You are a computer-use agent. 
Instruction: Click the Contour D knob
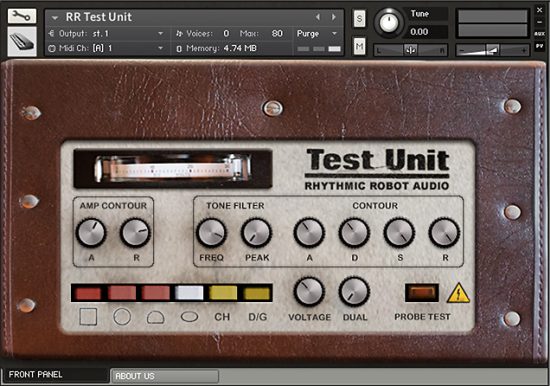(x=354, y=233)
